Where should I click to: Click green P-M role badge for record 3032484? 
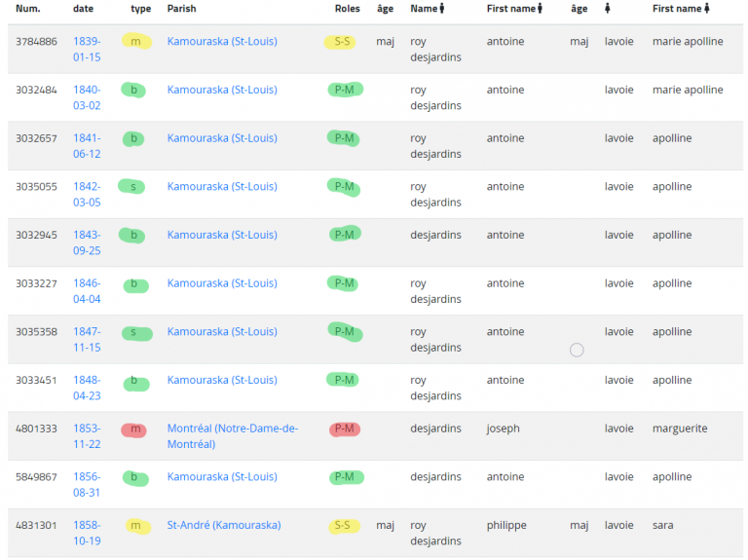point(345,90)
